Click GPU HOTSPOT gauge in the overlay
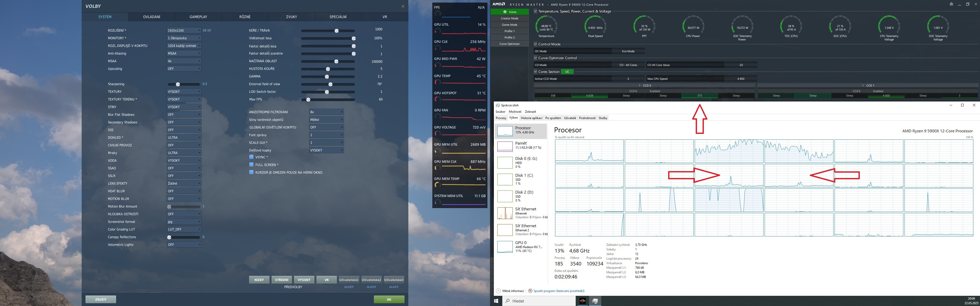The width and height of the screenshot is (980, 306). pos(438,99)
